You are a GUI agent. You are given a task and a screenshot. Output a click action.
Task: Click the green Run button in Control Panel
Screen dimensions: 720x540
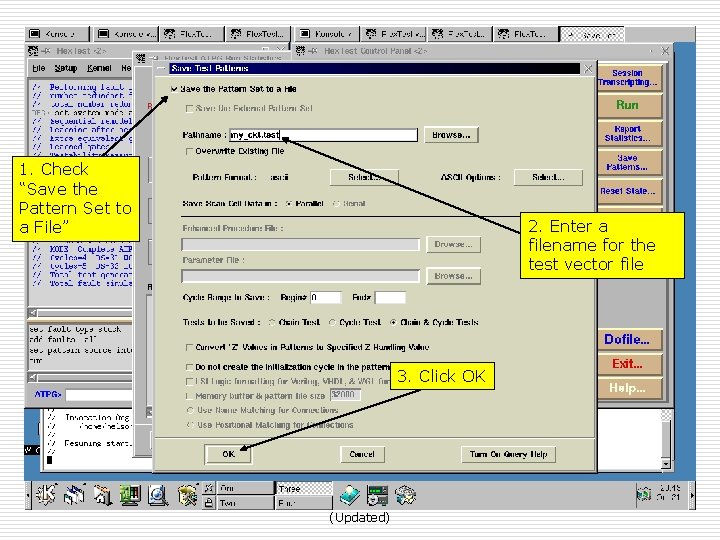coord(630,105)
